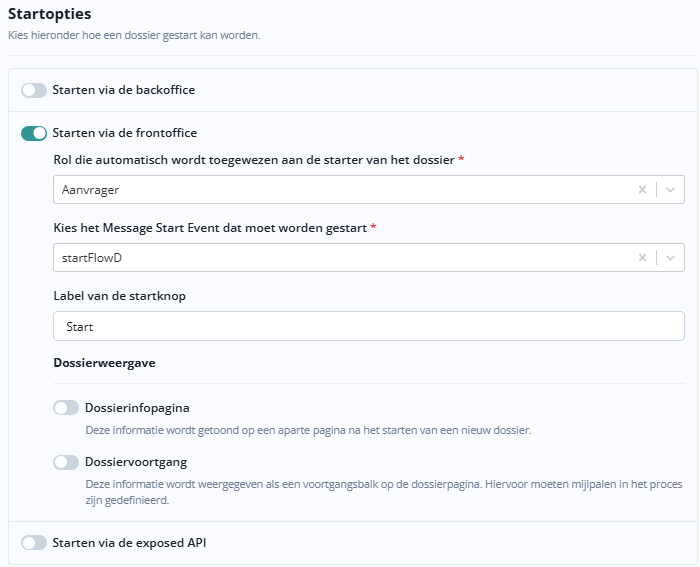This screenshot has width=700, height=567.
Task: Click the 'Starten via de backoffice' label text
Action: [x=123, y=90]
